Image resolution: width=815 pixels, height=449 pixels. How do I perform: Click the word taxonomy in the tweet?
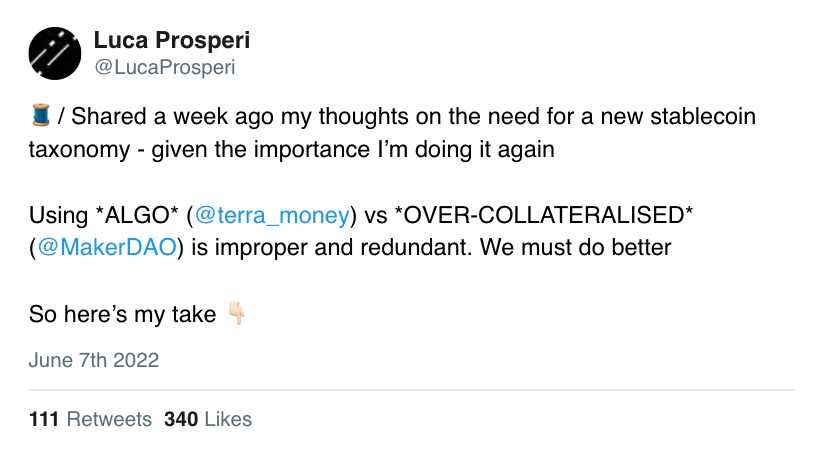(72, 148)
